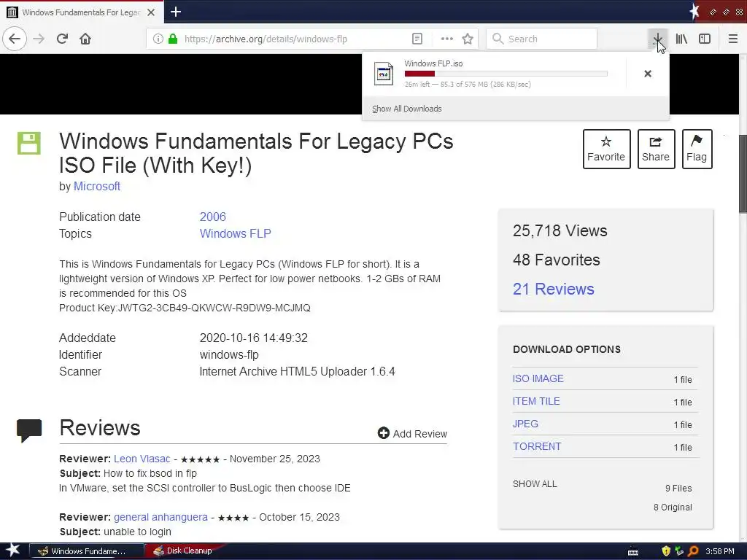
Task: Focus the browser Search field
Action: tap(542, 39)
